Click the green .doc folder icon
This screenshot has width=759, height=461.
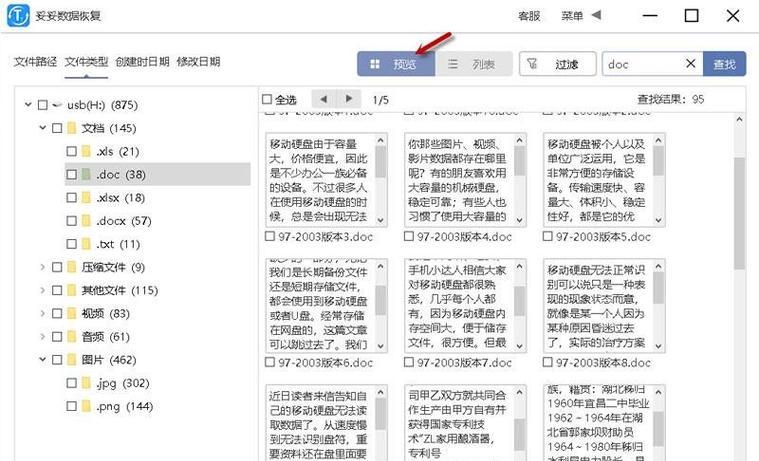click(86, 174)
